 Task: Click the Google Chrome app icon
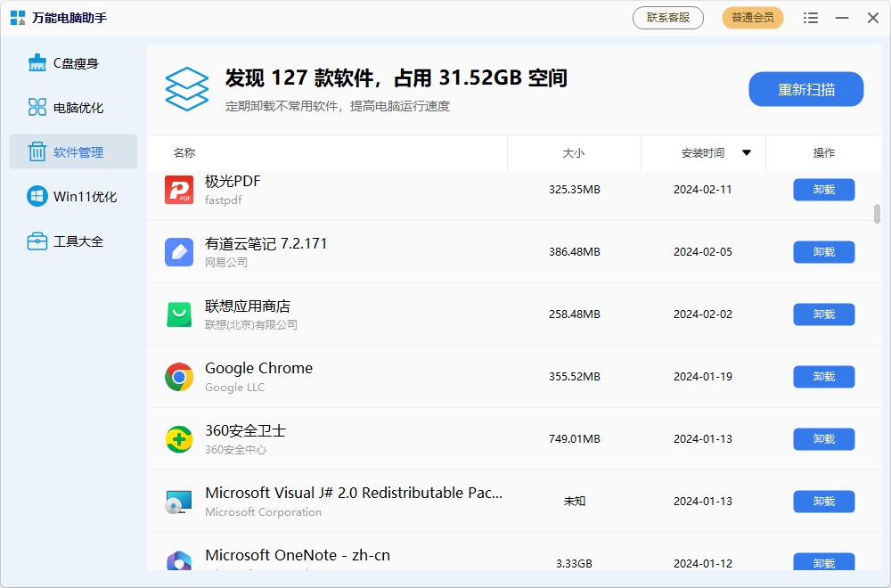179,376
